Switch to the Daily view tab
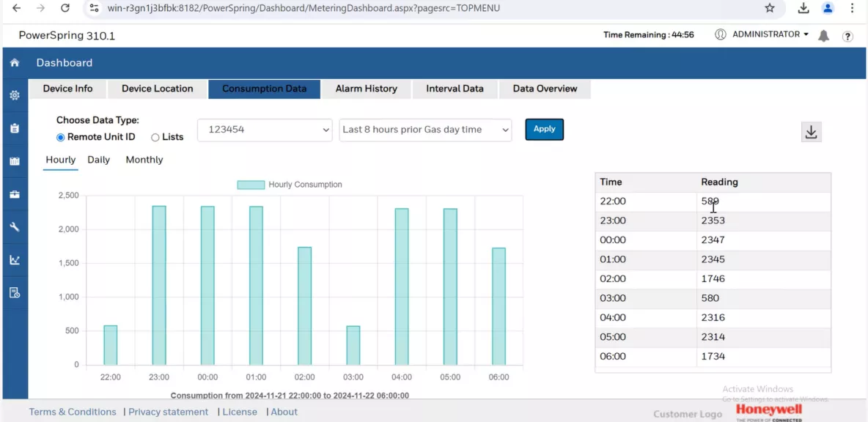The width and height of the screenshot is (868, 422). (x=98, y=160)
